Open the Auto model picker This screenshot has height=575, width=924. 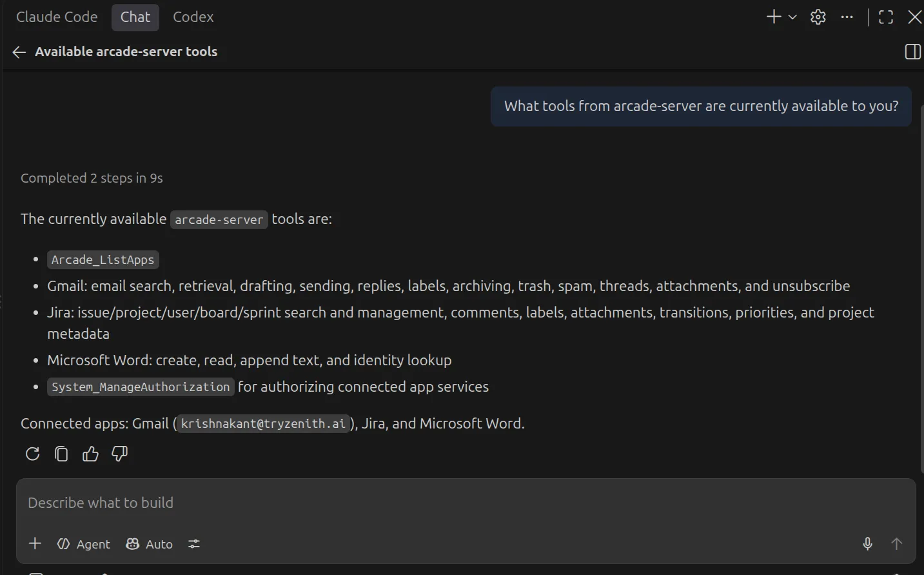coord(150,544)
